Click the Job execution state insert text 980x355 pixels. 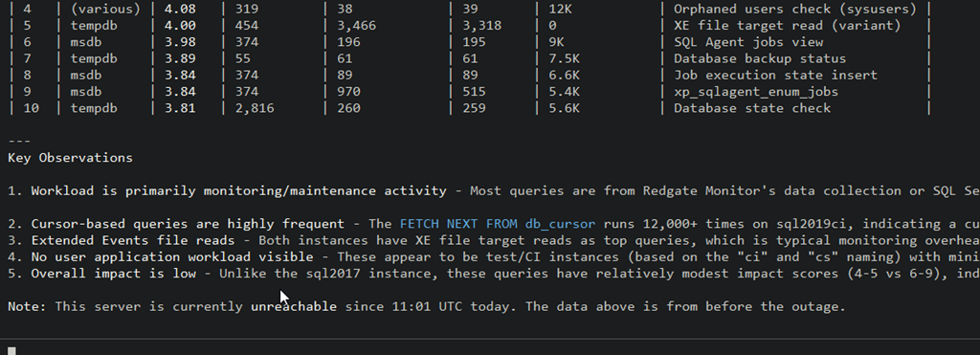(775, 75)
